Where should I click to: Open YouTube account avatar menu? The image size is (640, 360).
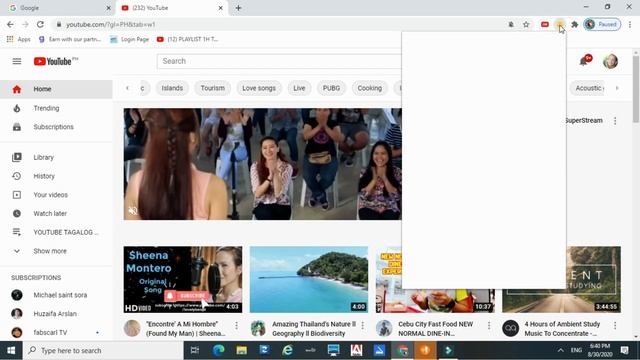click(x=610, y=61)
